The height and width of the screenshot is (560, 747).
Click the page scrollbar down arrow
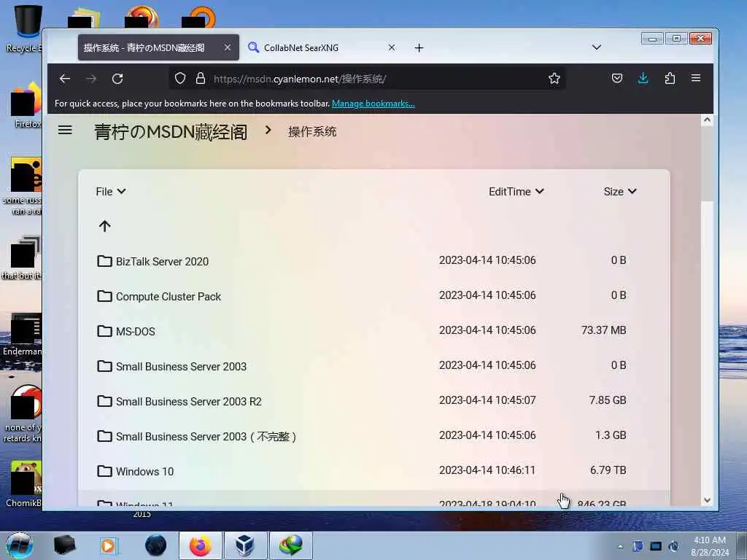707,500
